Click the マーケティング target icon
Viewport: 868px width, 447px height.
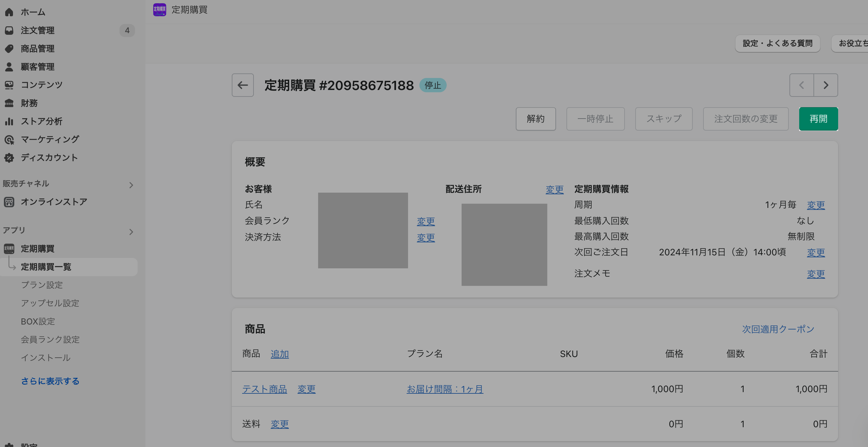pyautogui.click(x=9, y=140)
